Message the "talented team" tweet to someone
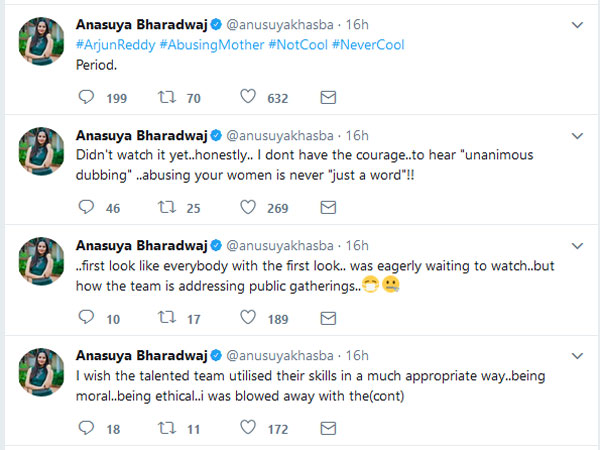The width and height of the screenshot is (600, 450). (328, 428)
